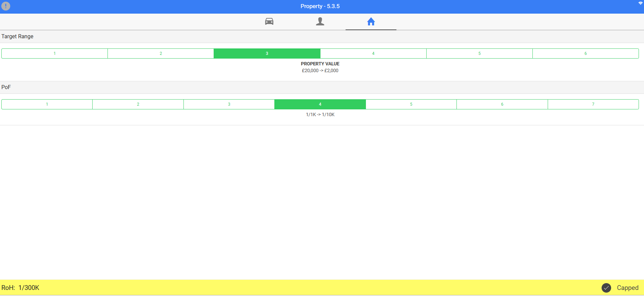Pick Target Range segment 5
The width and height of the screenshot is (644, 296).
coord(479,54)
